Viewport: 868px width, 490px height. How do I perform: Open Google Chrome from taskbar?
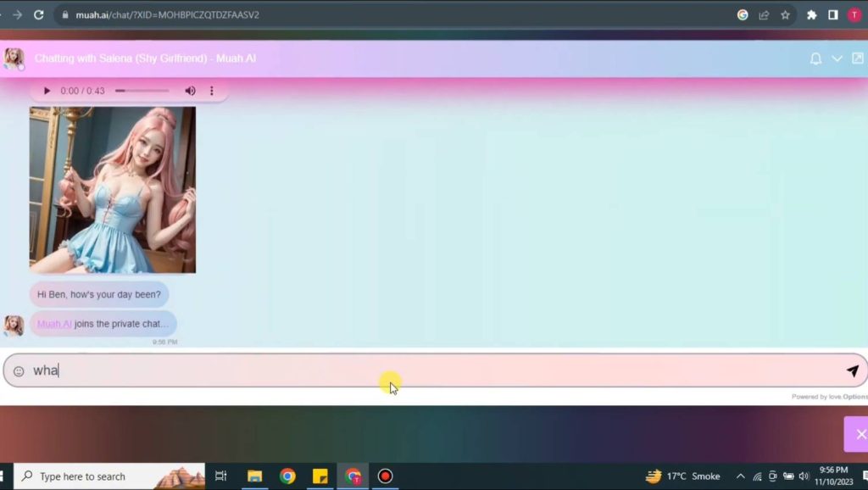[x=287, y=476]
